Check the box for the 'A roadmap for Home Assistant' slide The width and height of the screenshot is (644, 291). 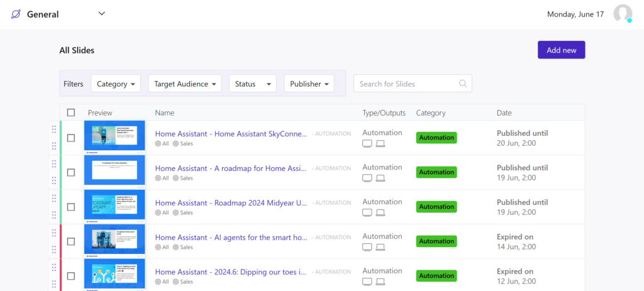coord(71,172)
